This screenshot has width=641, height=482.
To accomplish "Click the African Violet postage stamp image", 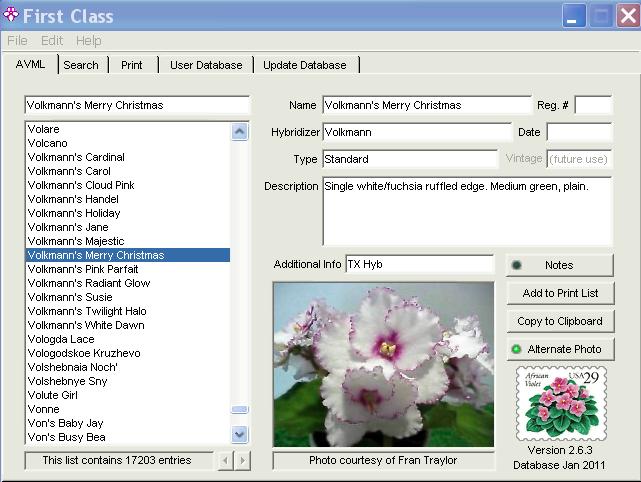I will pos(561,403).
